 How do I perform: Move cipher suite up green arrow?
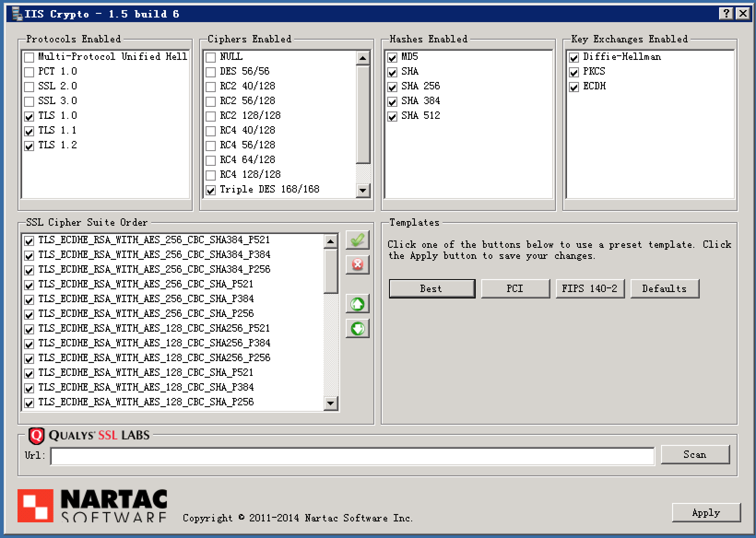pos(357,304)
